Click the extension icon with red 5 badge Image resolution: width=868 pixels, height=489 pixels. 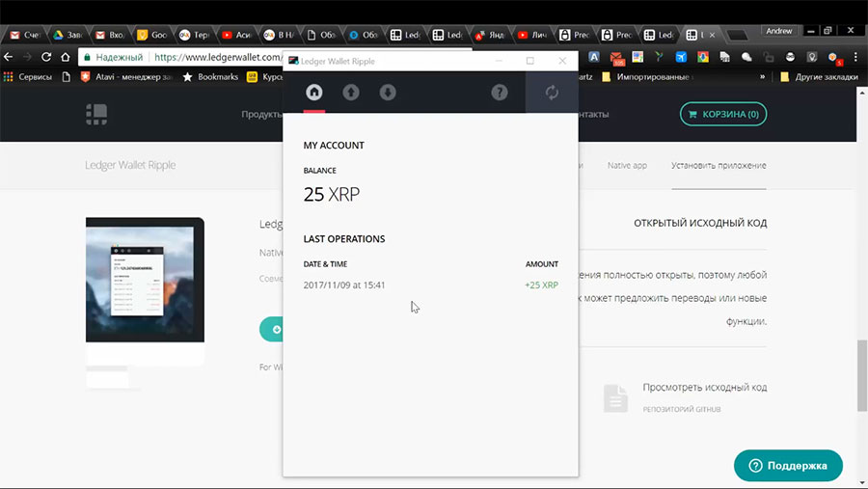tap(834, 58)
